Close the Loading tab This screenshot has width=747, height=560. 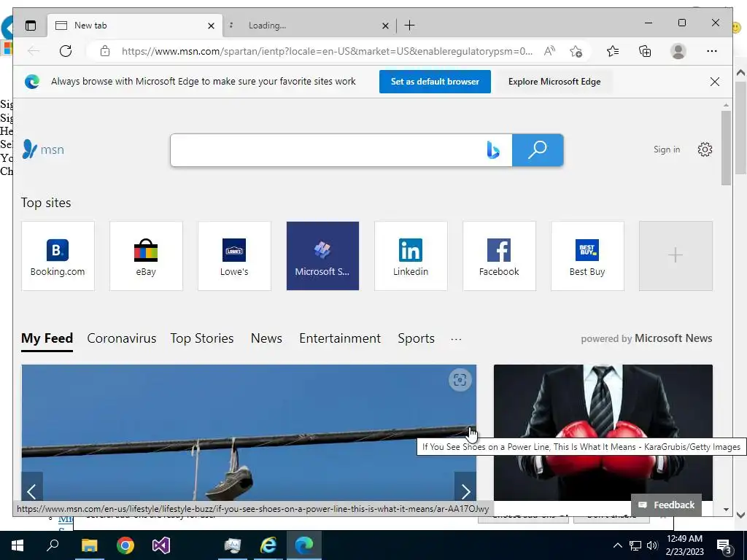pos(385,26)
